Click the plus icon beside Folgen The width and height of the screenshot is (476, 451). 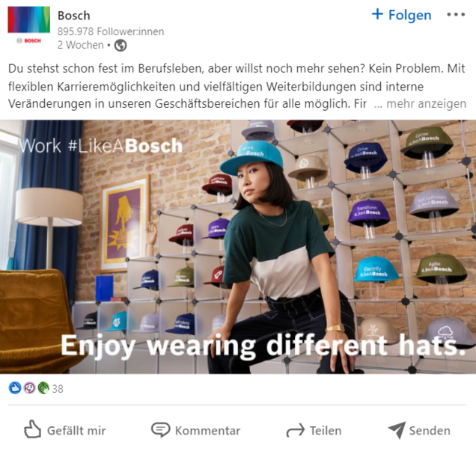coord(377,14)
